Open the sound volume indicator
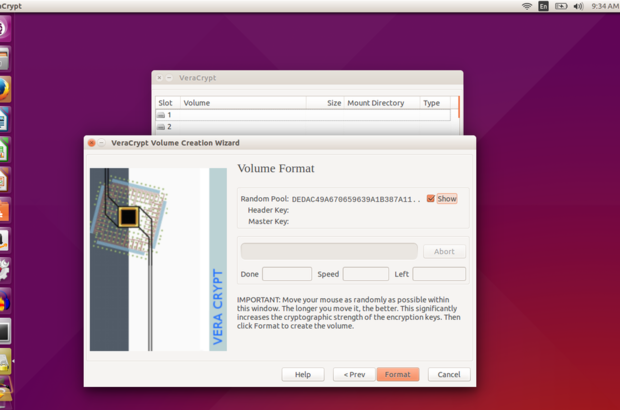Image resolution: width=620 pixels, height=410 pixels. click(578, 6)
